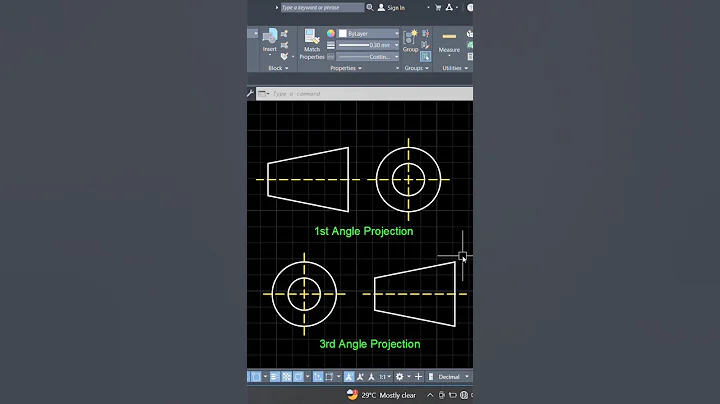Click the lineweight icon in Properties
The height and width of the screenshot is (404, 720).
click(x=331, y=45)
